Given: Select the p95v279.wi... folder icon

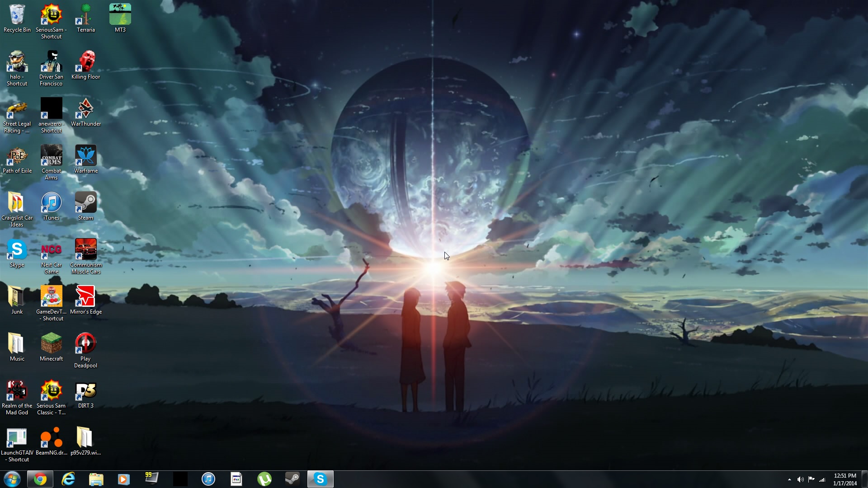Looking at the screenshot, I should 86,441.
